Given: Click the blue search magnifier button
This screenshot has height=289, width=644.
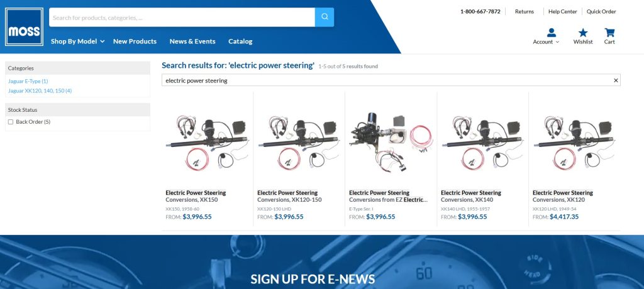Looking at the screenshot, I should click(x=325, y=17).
